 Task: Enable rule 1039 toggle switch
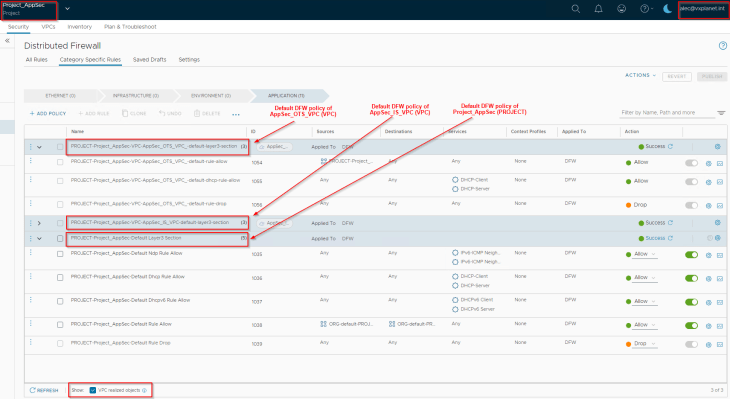pyautogui.click(x=691, y=344)
